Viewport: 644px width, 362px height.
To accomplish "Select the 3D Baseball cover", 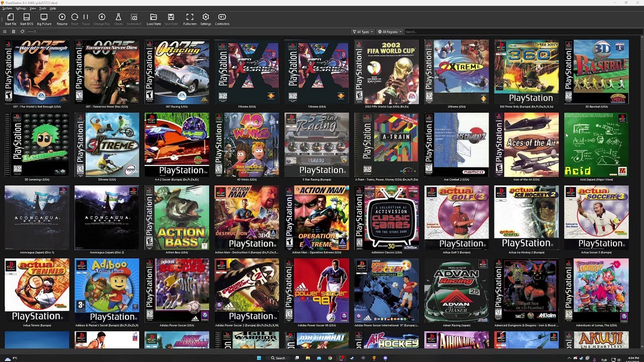I will click(x=596, y=72).
